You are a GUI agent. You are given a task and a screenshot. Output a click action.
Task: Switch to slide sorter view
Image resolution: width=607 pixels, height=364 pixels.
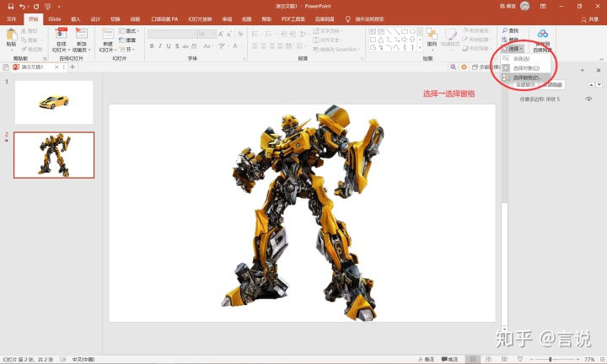[x=488, y=359]
